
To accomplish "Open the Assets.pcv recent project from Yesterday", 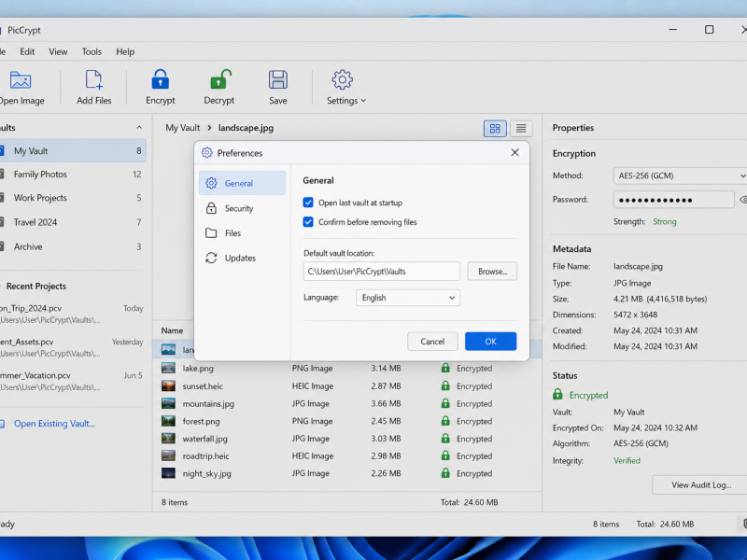I will (x=72, y=347).
